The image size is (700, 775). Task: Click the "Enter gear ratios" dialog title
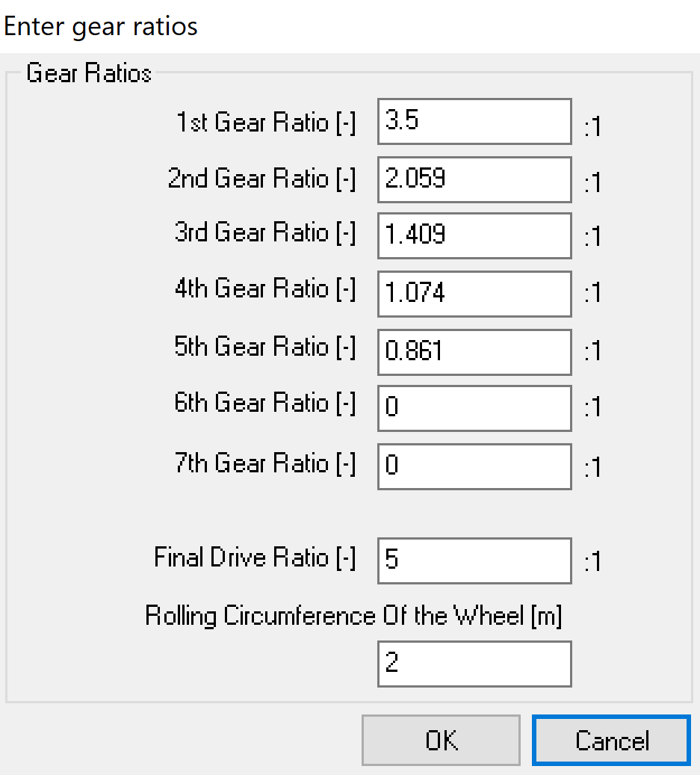pos(101,27)
